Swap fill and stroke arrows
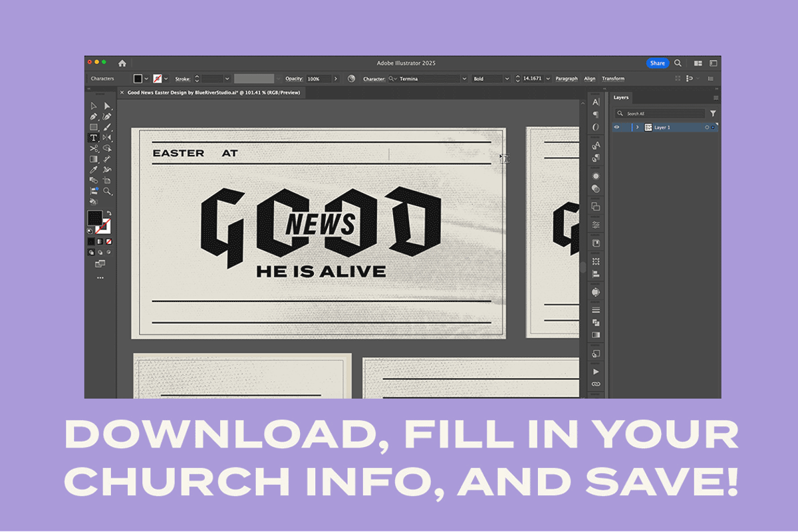This screenshot has height=532, width=798. pos(108,212)
